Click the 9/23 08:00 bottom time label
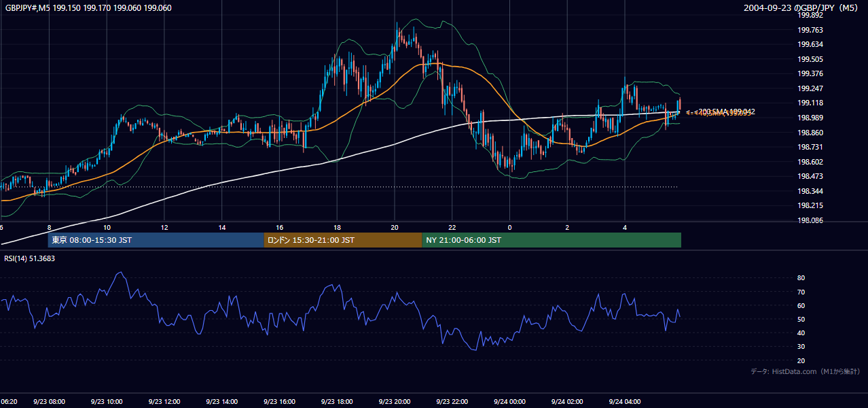This screenshot has height=408, width=868. (49, 402)
